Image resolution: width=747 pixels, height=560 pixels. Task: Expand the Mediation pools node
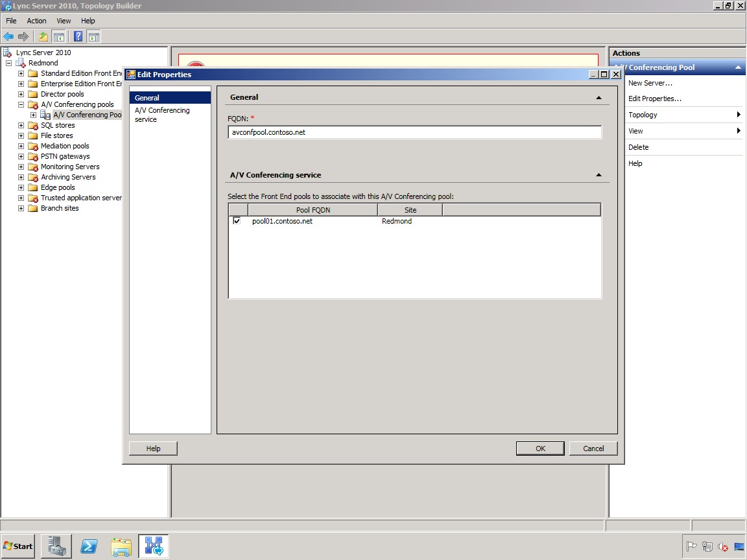pos(21,146)
